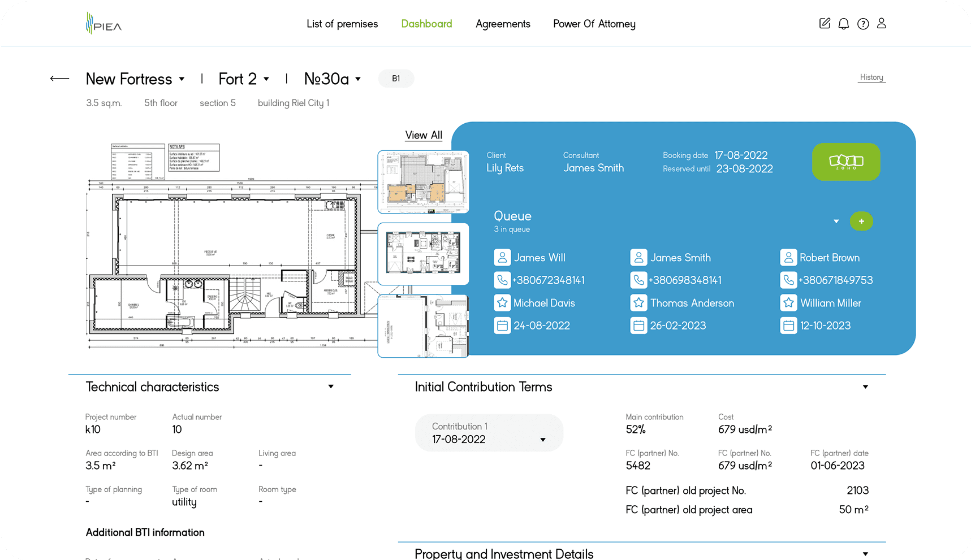The width and height of the screenshot is (971, 560).
Task: Click the back arrow beside New Fortress
Action: click(59, 79)
